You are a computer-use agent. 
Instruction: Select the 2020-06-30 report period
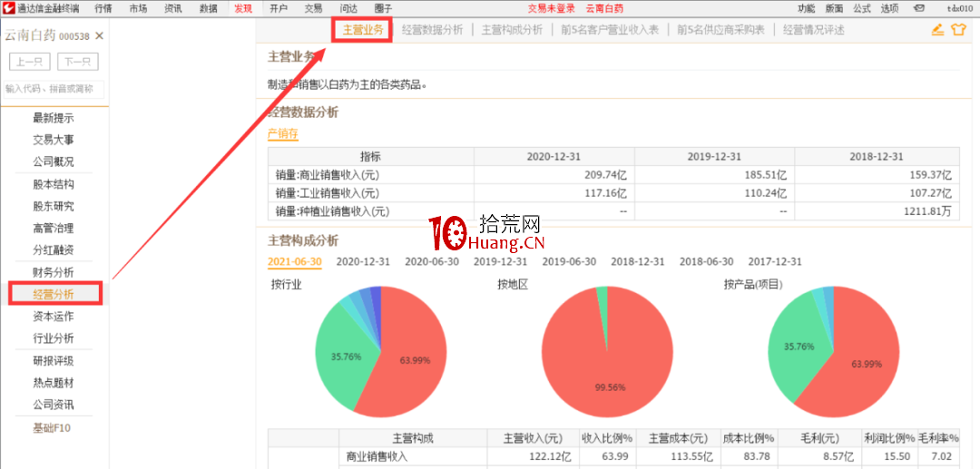click(x=432, y=261)
